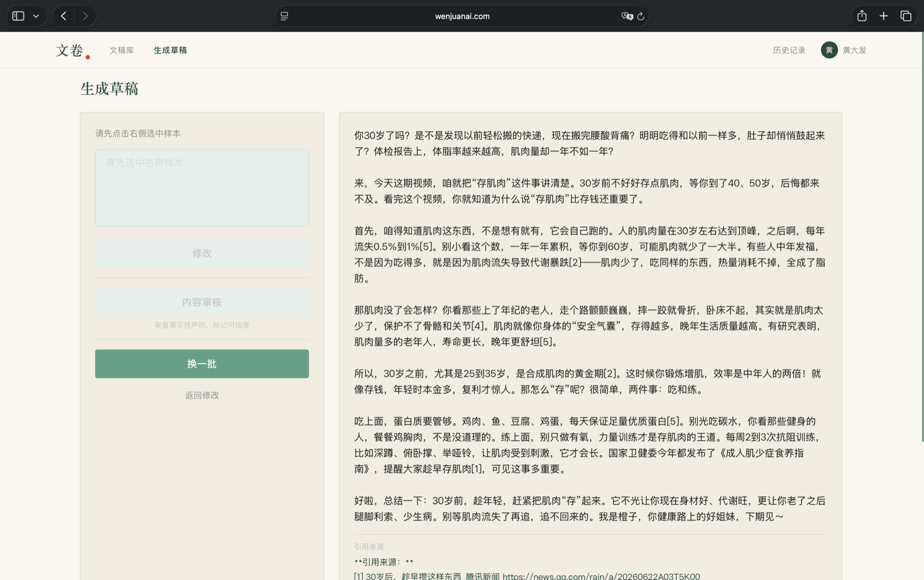
Task: Select the paragraph starting 吃上面，蛋白质要管够
Action: (x=587, y=445)
